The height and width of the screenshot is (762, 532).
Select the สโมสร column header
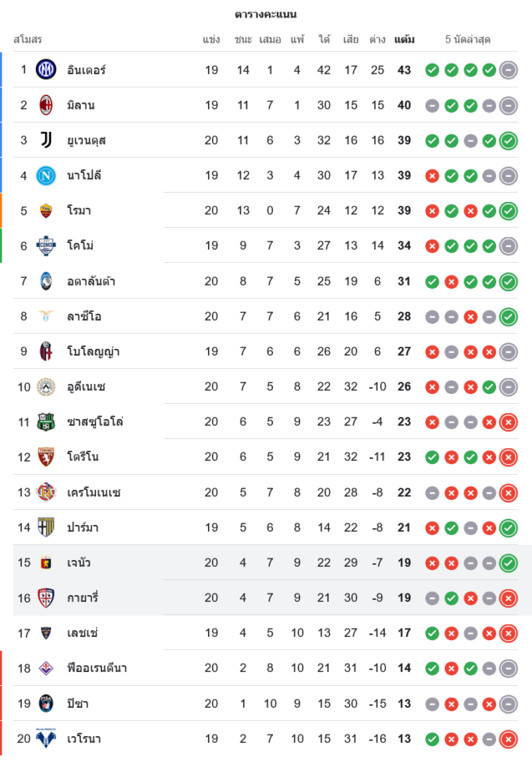click(x=27, y=39)
